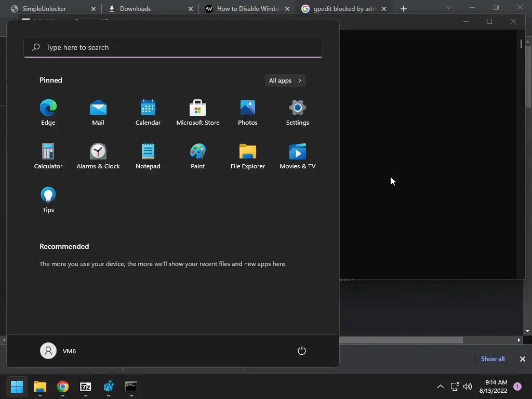The width and height of the screenshot is (532, 399).
Task: Switch to Chrome in the taskbar
Action: click(63, 387)
